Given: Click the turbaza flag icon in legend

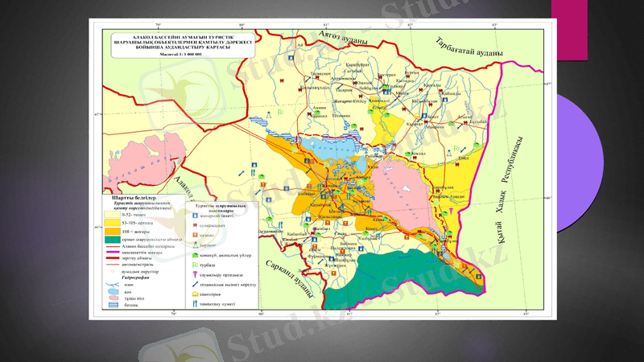Looking at the screenshot, I should 193,264.
